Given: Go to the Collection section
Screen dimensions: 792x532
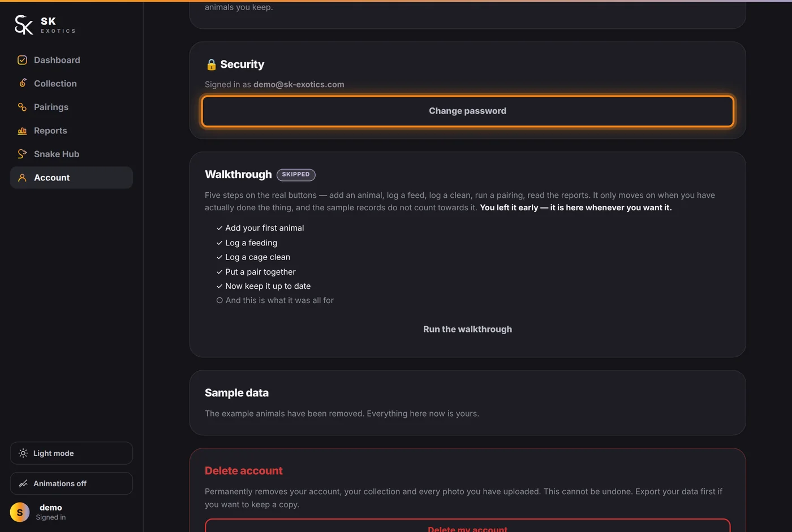Looking at the screenshot, I should (71, 83).
